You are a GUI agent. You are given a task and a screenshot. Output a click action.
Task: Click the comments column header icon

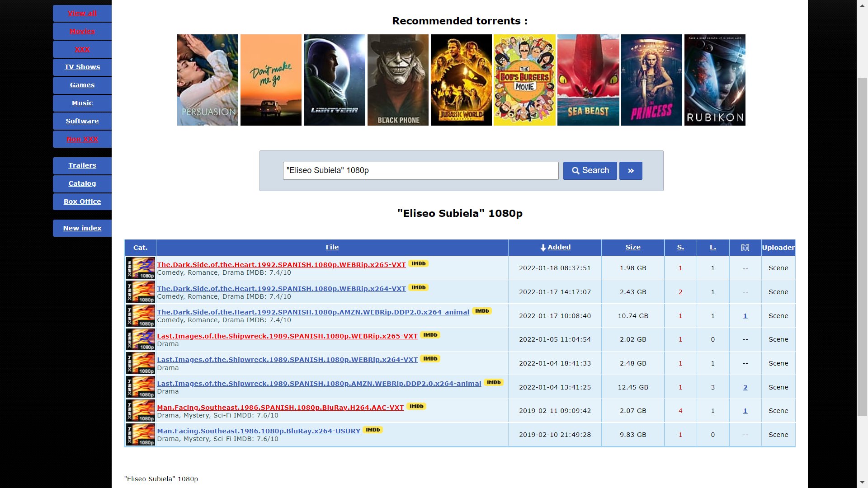click(745, 248)
